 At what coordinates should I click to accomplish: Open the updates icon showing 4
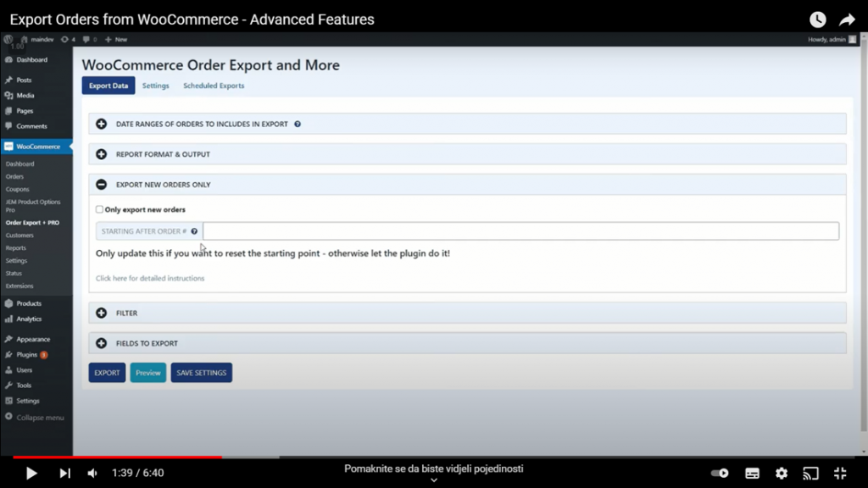click(68, 39)
